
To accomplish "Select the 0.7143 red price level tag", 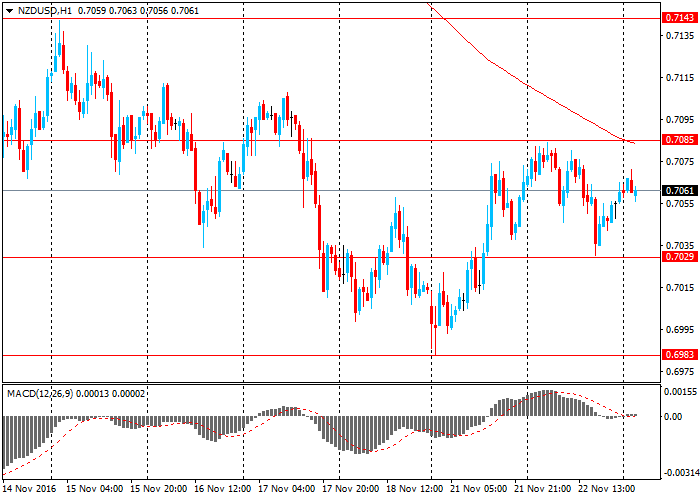I will coord(680,19).
